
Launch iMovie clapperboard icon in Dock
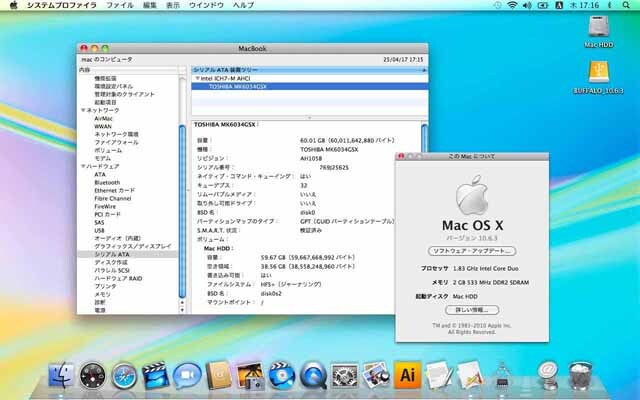tap(155, 375)
